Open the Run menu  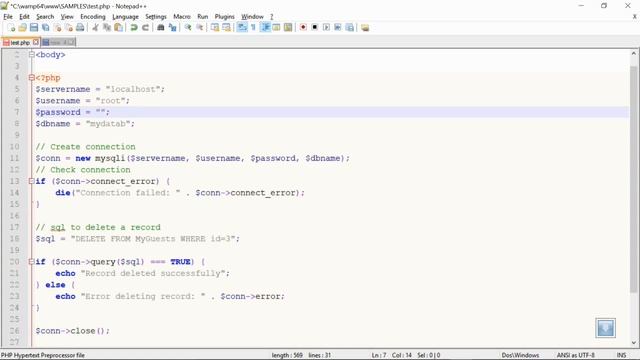(202, 17)
